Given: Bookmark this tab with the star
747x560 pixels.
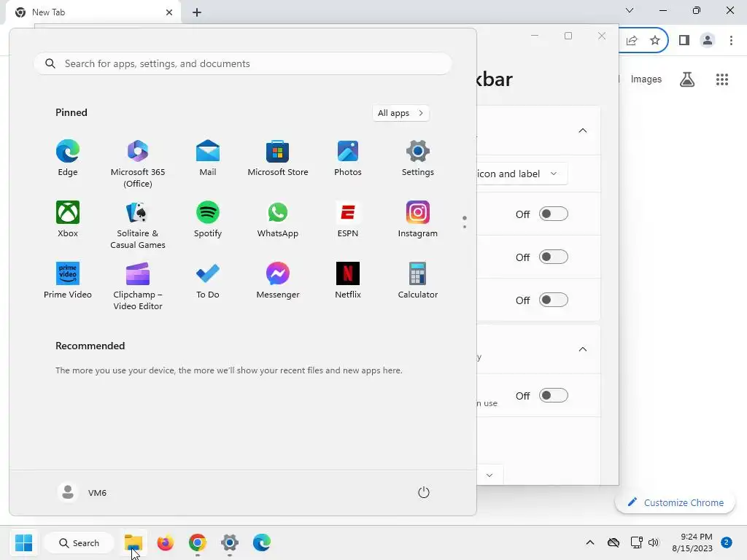Looking at the screenshot, I should tap(655, 41).
